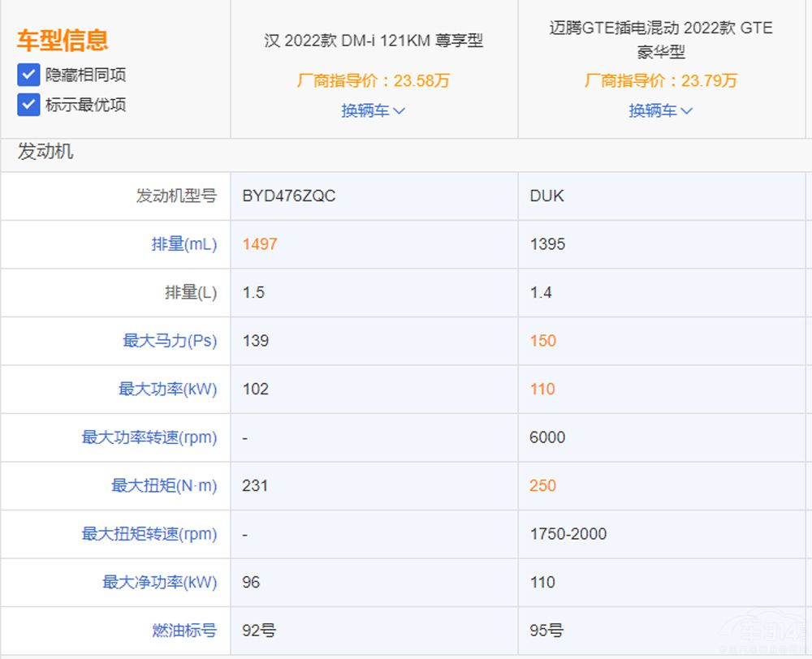
Task: Open the 迈腾GTE插电混动 2022款 GTE 豪华型 title
Action: pyautogui.click(x=660, y=40)
